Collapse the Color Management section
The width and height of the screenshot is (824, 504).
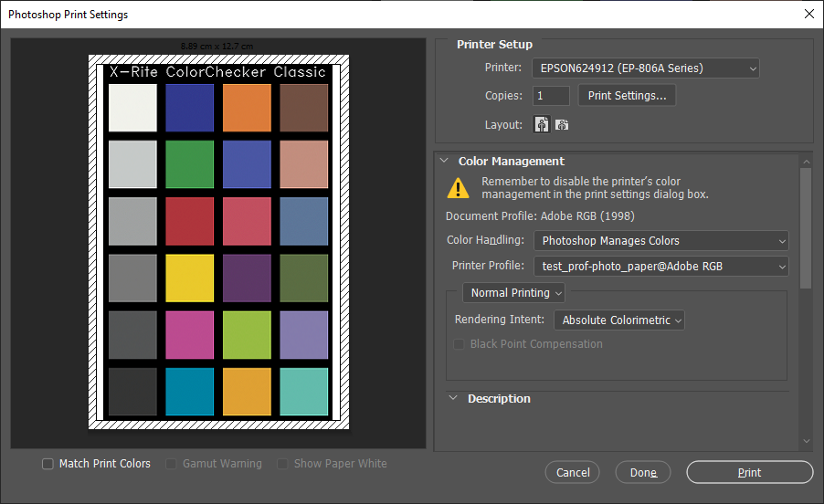pos(444,161)
